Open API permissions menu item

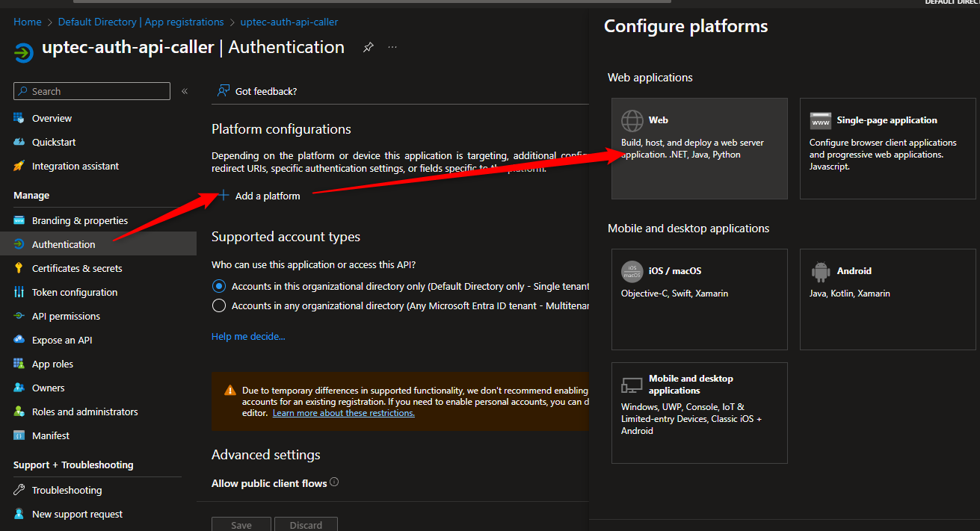tap(66, 316)
